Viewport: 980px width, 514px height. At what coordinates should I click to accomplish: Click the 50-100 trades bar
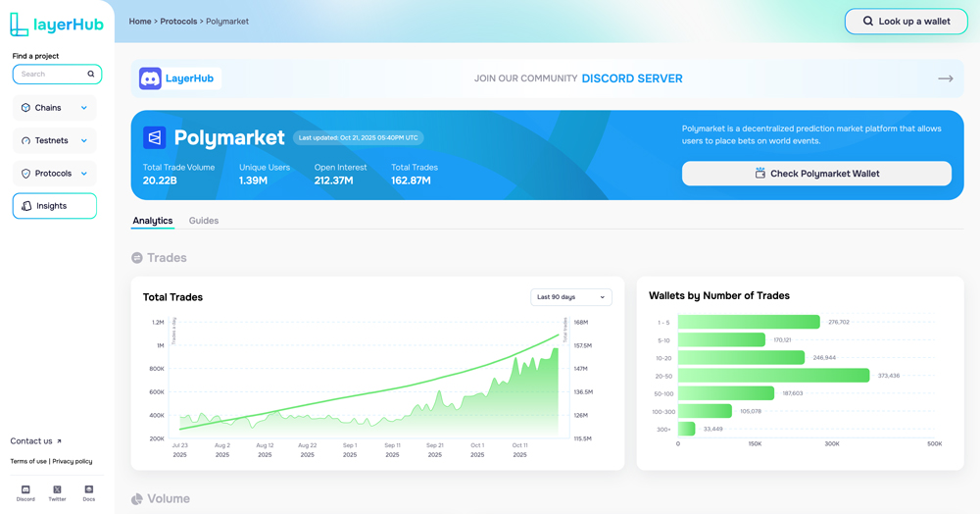[726, 393]
